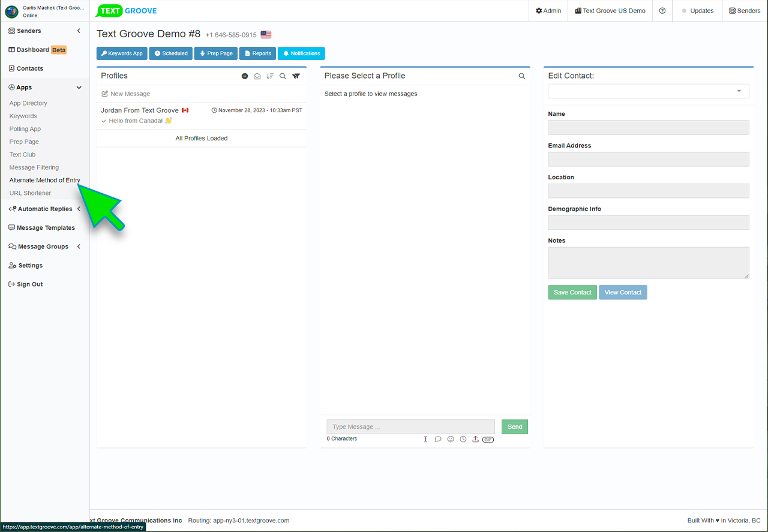Open Message Templates in the sidebar
This screenshot has height=532, width=768.
click(x=41, y=228)
